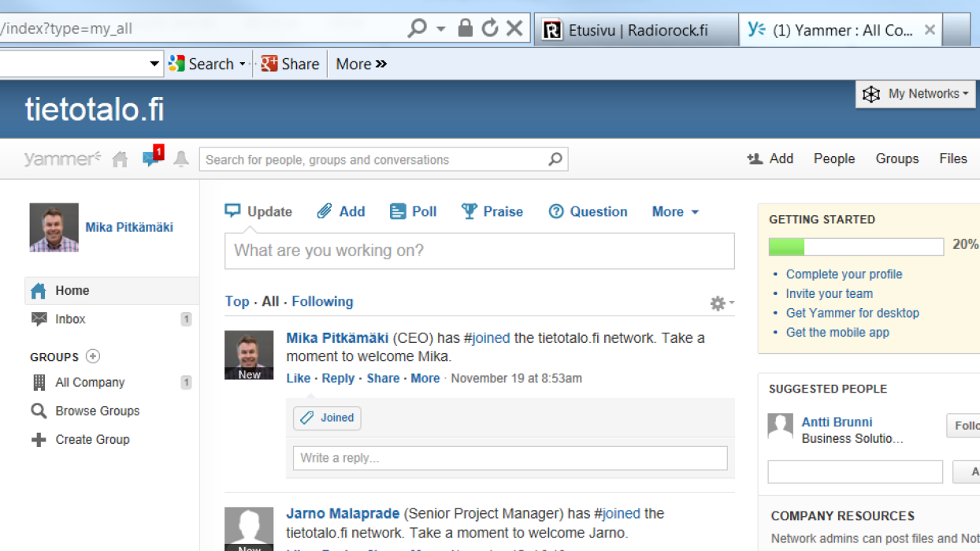
Task: Click Antti Brunni's avatar in Suggested People
Action: click(781, 427)
